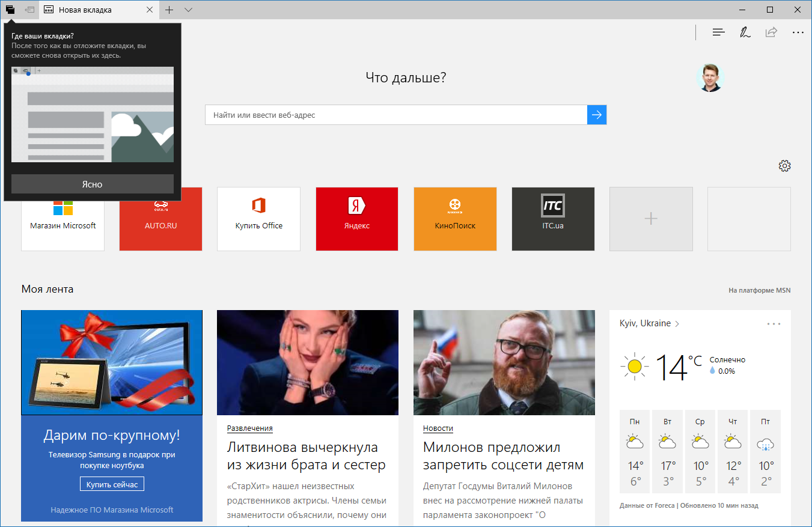Viewport: 812px width, 527px height.
Task: Open the Яндекс top site tile
Action: [356, 219]
